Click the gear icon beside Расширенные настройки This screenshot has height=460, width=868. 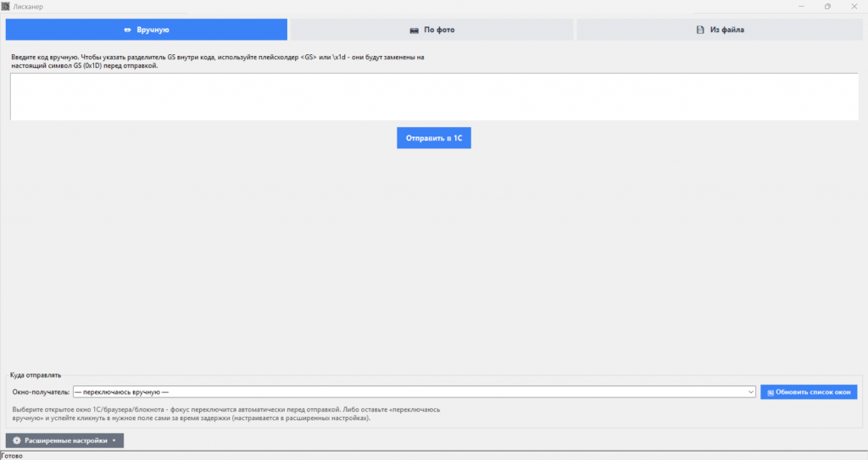tap(17, 441)
